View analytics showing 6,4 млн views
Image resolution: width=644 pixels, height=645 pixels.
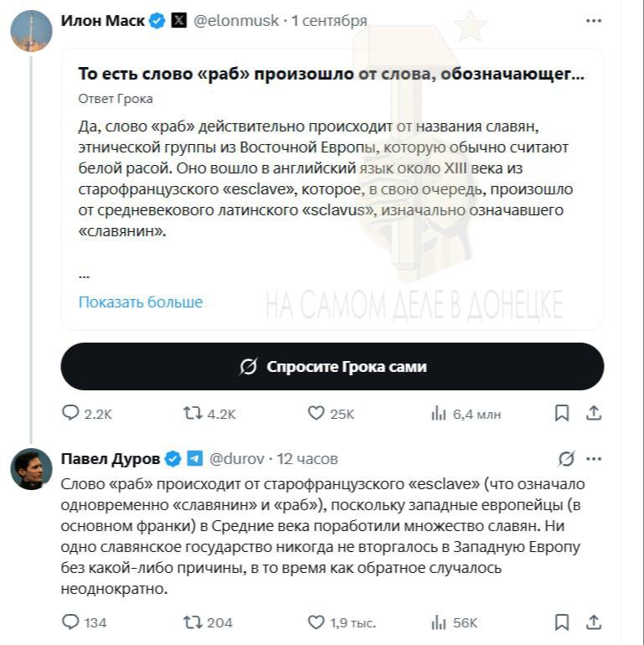coord(466,414)
